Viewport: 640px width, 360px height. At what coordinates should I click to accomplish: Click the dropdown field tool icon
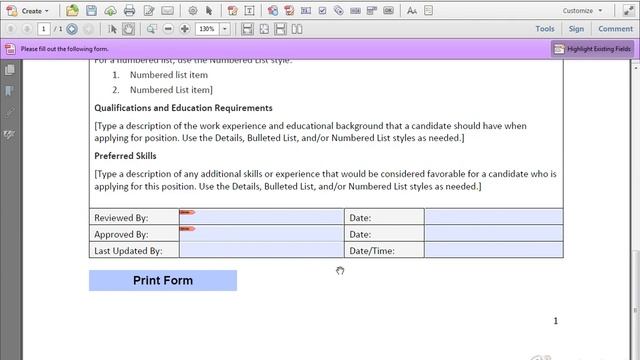pos(372,11)
